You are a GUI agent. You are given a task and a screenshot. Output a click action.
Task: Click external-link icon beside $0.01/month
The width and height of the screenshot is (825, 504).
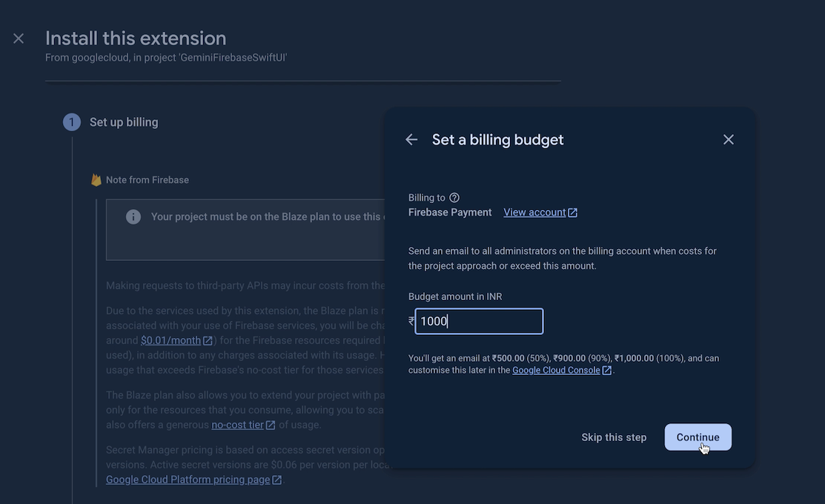[208, 341]
